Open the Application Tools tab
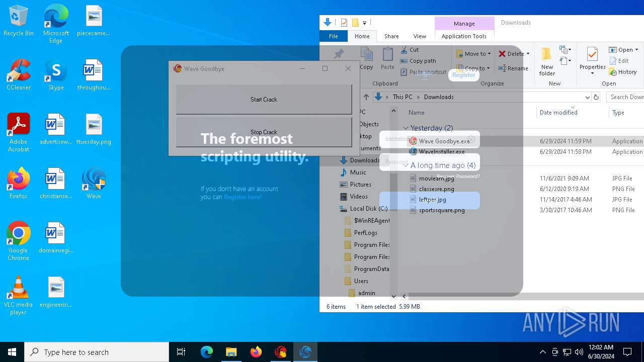 tap(464, 36)
